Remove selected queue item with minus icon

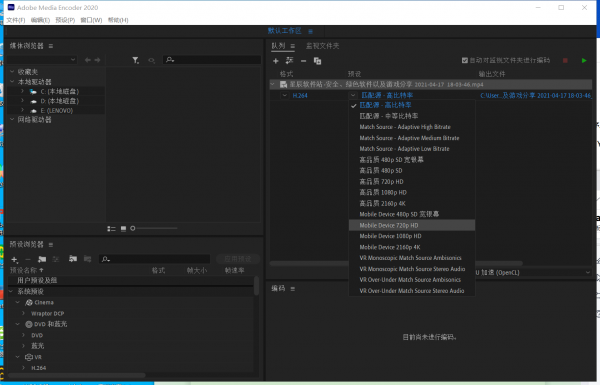303,61
